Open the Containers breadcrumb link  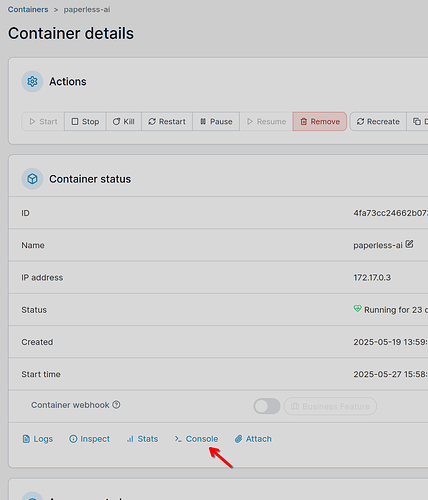pos(28,9)
